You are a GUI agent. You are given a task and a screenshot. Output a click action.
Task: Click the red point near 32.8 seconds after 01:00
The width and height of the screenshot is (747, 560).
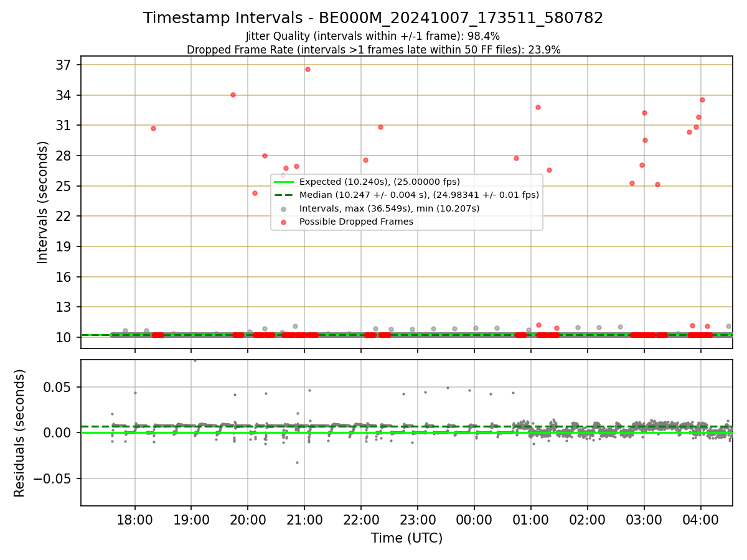pyautogui.click(x=538, y=107)
